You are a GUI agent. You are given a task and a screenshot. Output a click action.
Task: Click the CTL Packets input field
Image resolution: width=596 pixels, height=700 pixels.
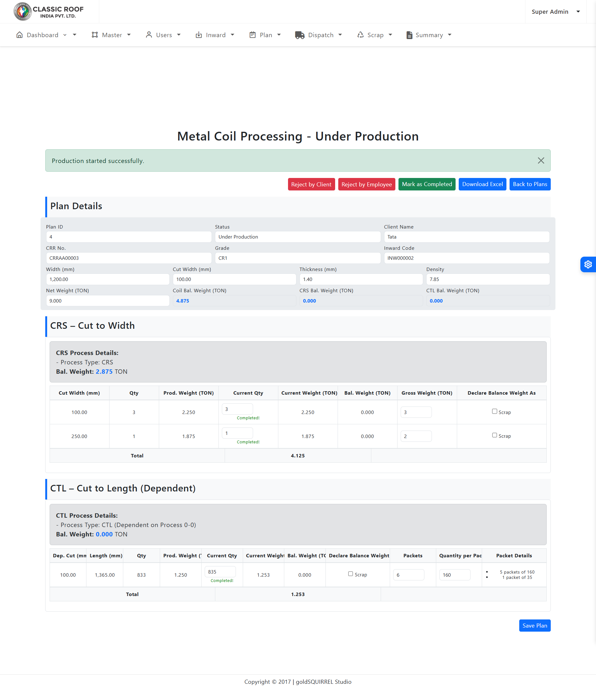408,575
